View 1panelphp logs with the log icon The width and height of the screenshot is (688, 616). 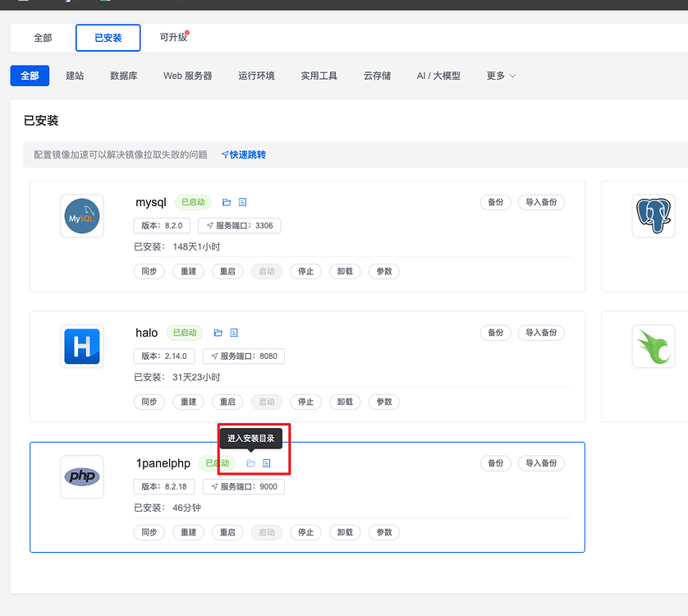265,463
